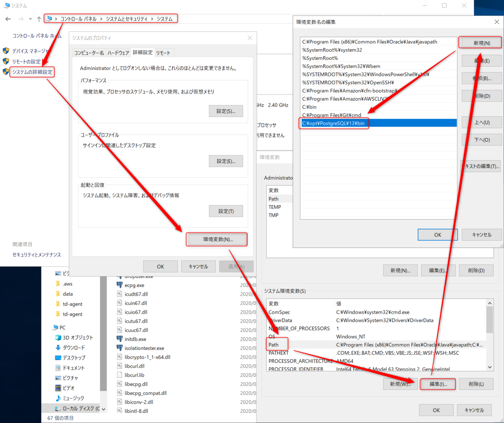Open the リモート tab
The image size is (504, 423).
163,53
